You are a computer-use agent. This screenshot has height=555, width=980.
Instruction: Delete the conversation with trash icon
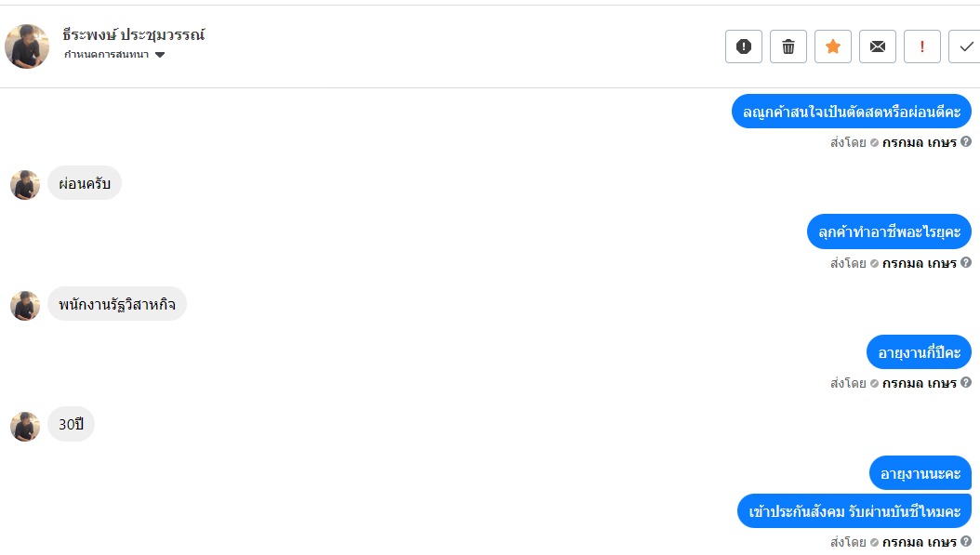788,46
